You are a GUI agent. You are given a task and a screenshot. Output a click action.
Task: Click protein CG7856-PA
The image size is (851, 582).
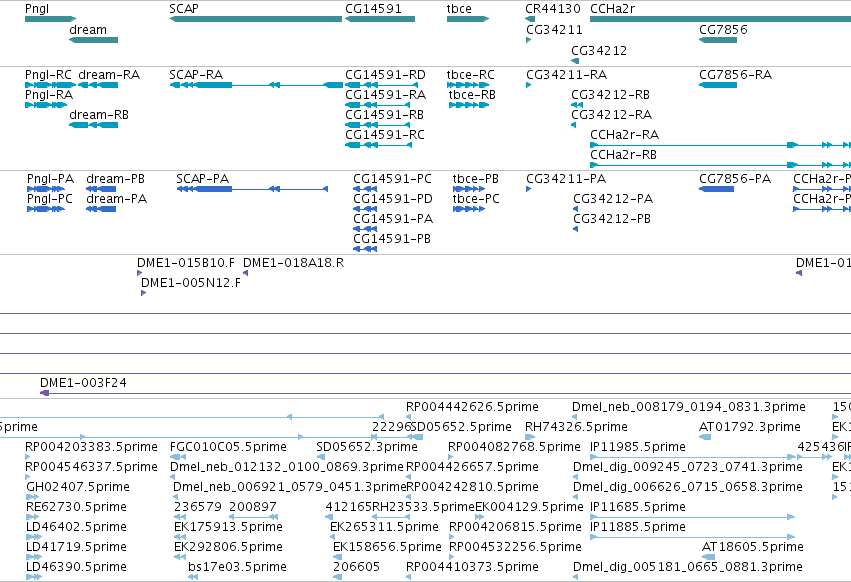coord(735,179)
